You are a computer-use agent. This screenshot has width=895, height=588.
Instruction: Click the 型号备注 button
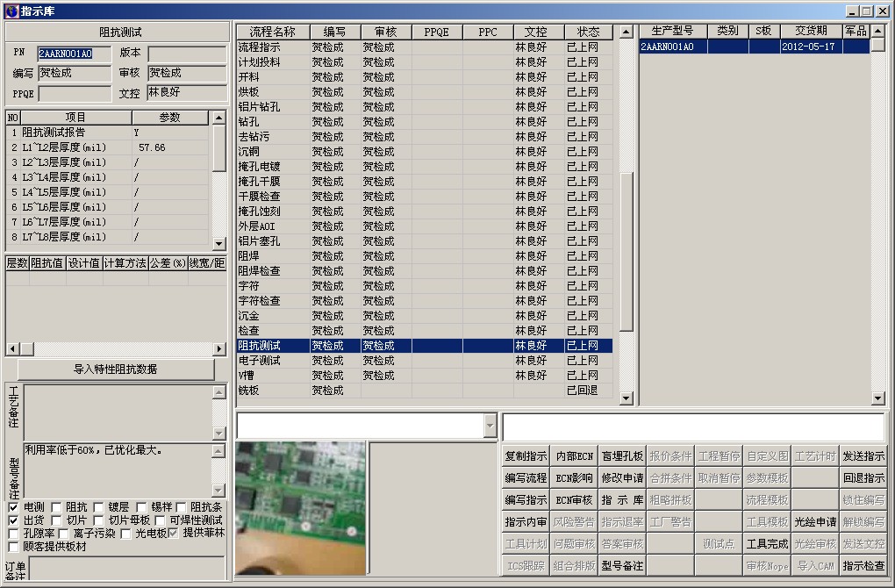point(622,566)
